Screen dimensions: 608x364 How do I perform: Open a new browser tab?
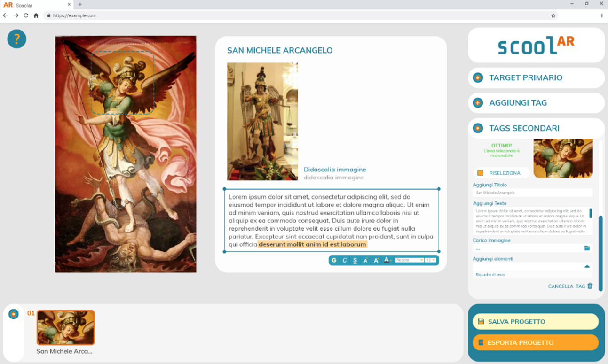click(80, 4)
